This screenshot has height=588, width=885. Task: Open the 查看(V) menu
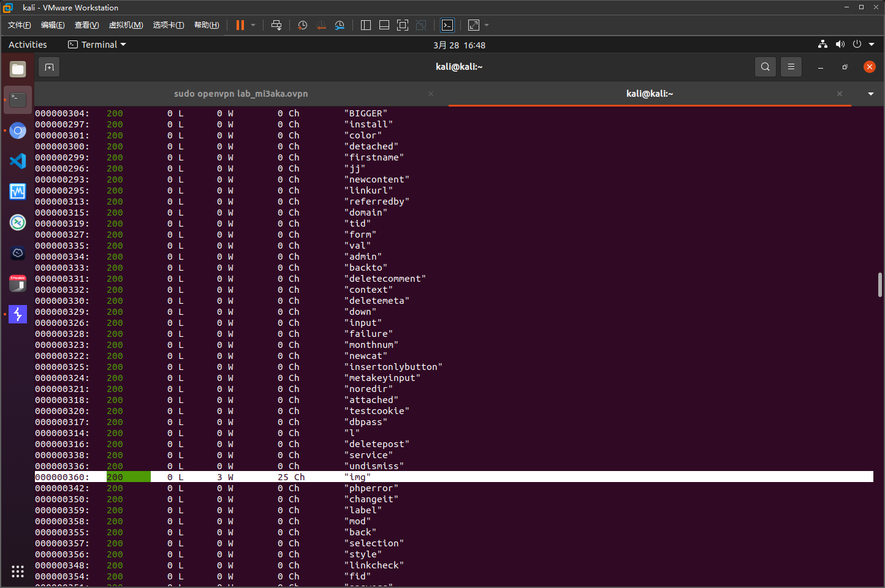pos(86,25)
